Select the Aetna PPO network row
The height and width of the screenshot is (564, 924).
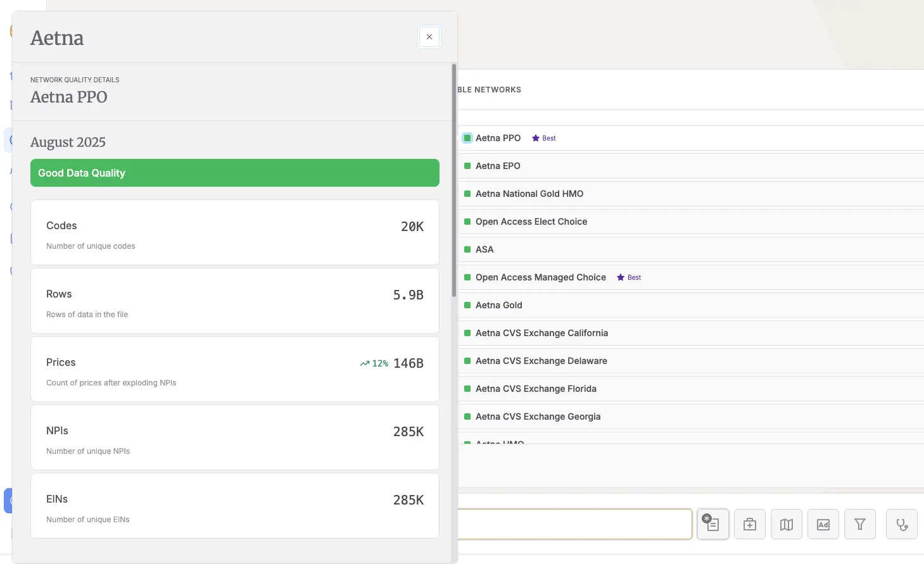tap(690, 138)
